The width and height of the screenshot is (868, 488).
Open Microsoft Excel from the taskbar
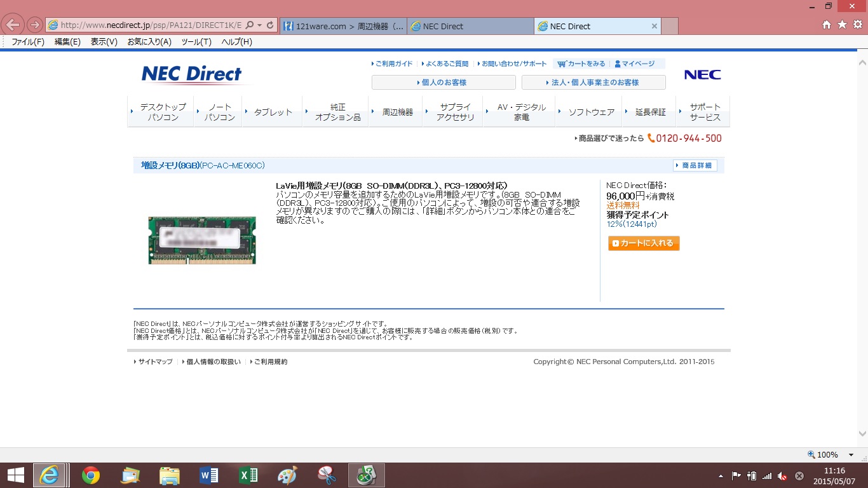pos(248,475)
